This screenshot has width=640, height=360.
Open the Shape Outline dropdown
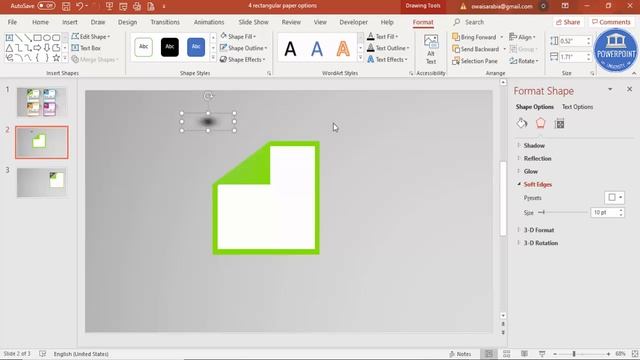point(244,48)
